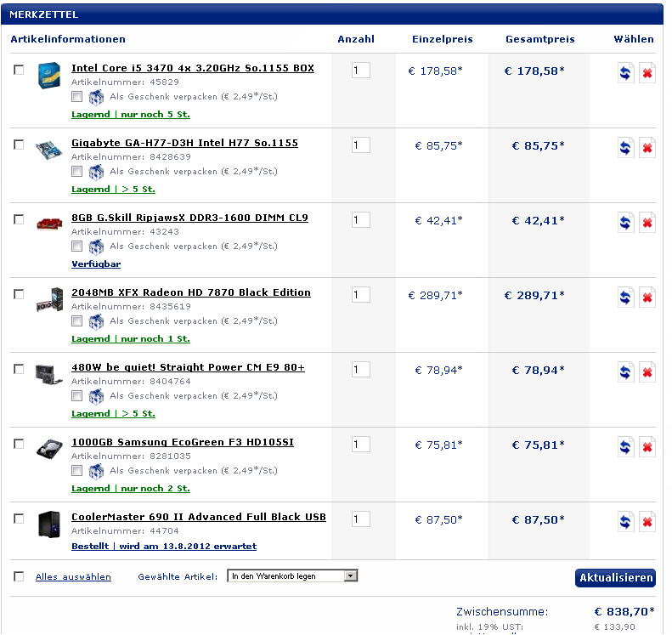The image size is (672, 635).
Task: Click 'Lagernd | nur noch 2 St.' availability link
Action: click(131, 488)
